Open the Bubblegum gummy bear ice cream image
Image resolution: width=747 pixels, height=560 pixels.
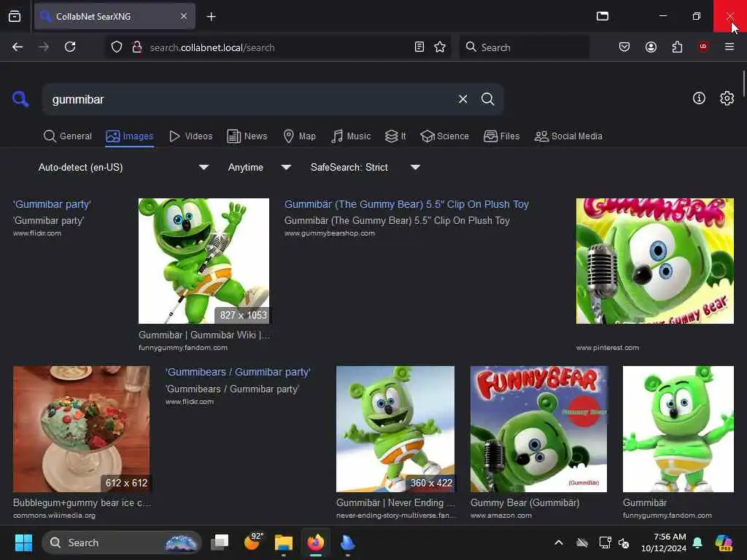pyautogui.click(x=81, y=429)
